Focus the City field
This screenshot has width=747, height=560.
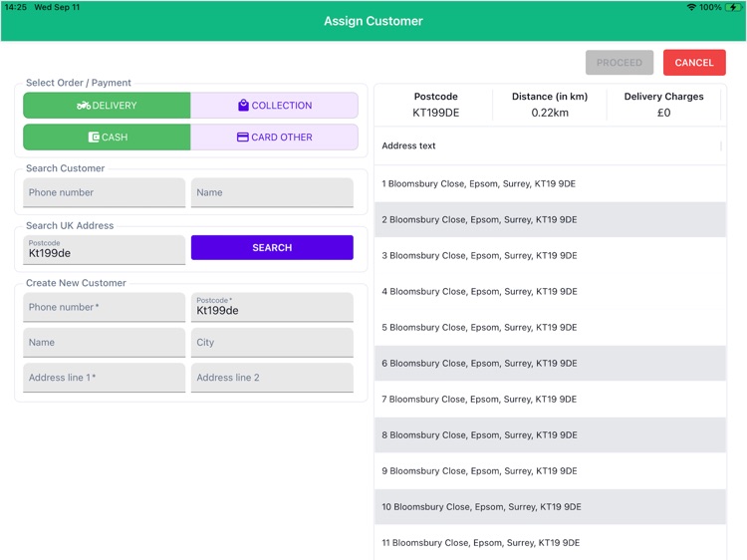pyautogui.click(x=272, y=342)
